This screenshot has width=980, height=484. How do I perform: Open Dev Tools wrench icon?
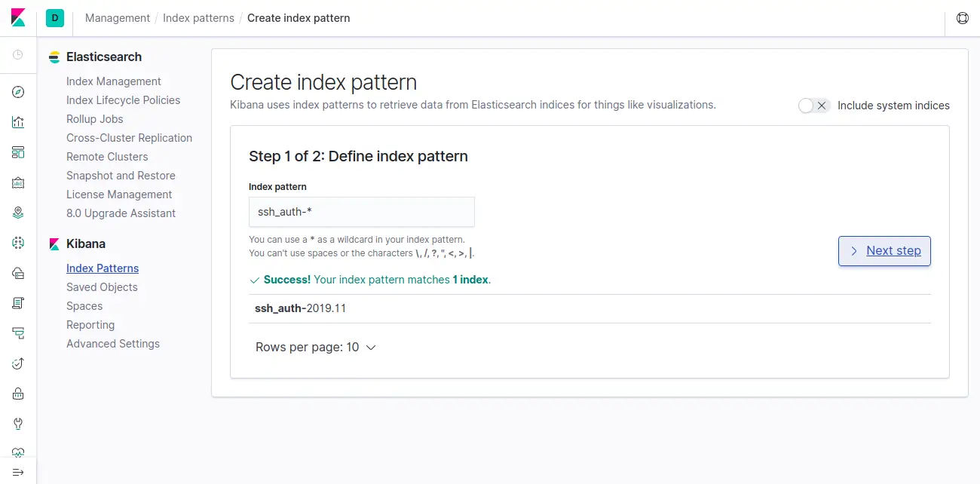point(18,424)
